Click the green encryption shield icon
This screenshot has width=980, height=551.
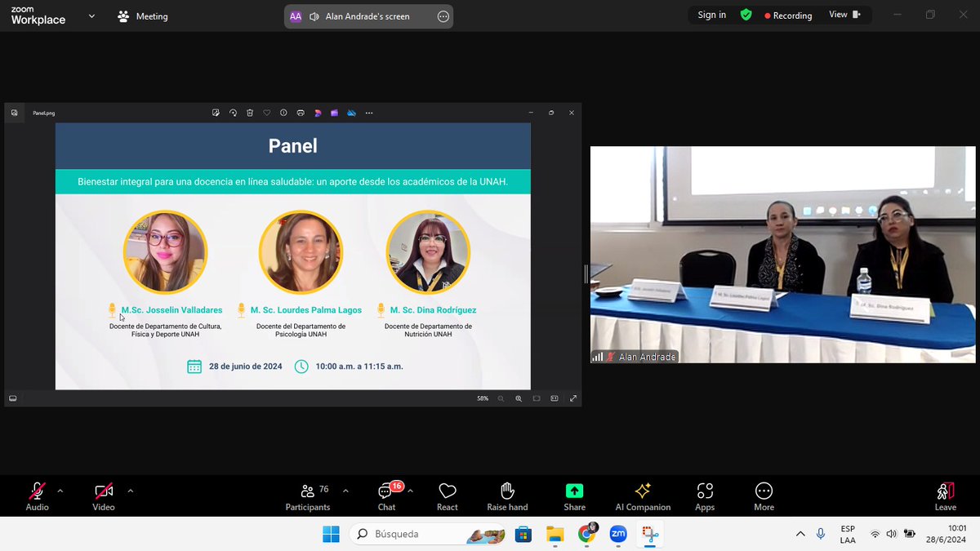click(x=746, y=15)
